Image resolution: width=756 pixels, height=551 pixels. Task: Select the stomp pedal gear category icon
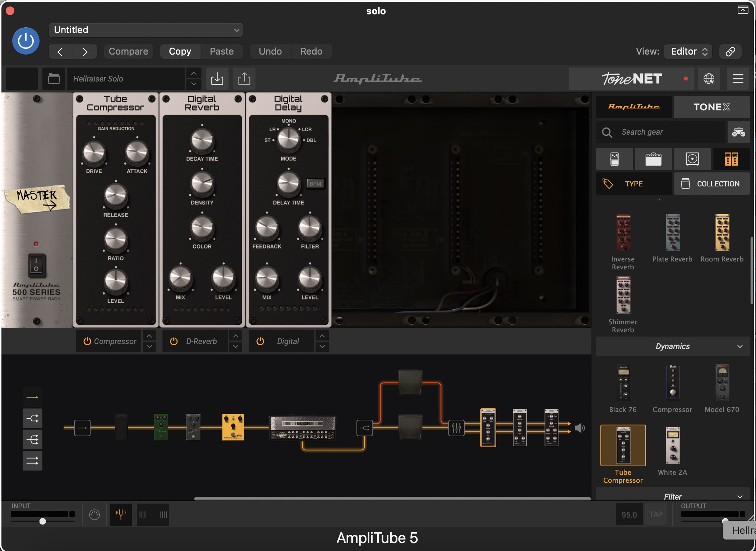coord(614,159)
